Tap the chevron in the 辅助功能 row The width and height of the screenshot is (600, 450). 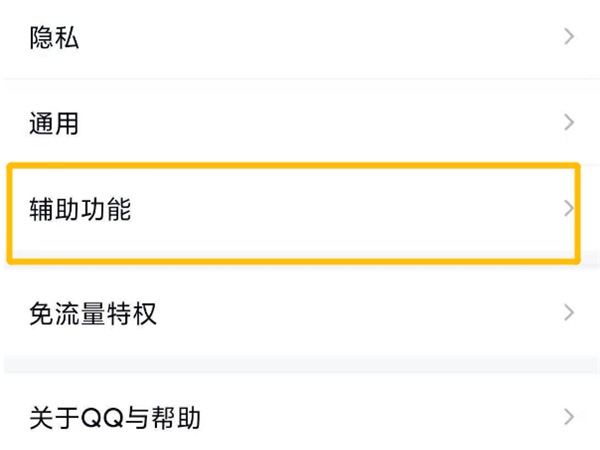tap(568, 210)
